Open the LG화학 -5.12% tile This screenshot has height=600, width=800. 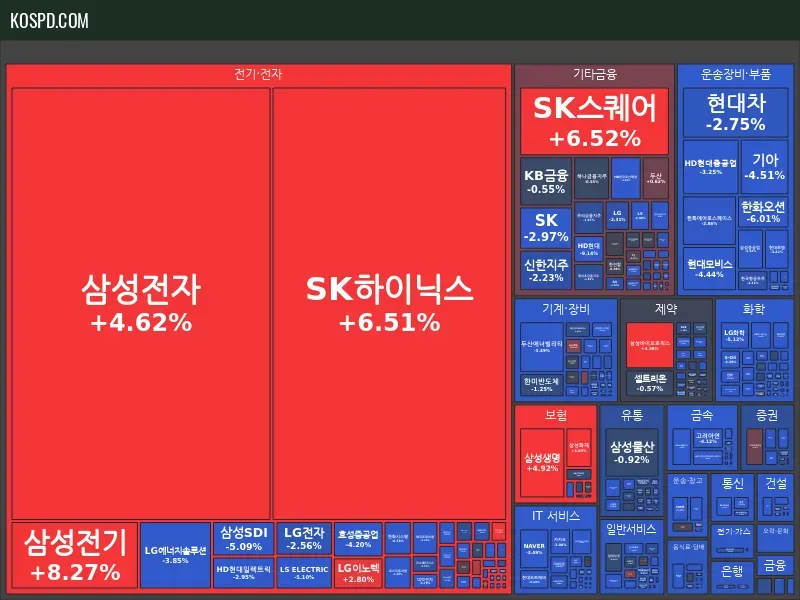[x=735, y=335]
